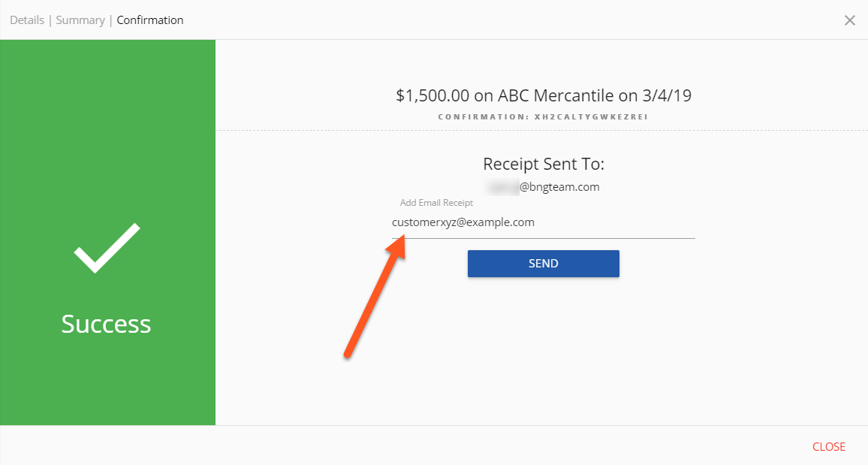Viewport: 868px width, 465px height.
Task: Click the blurred email username
Action: [x=501, y=187]
